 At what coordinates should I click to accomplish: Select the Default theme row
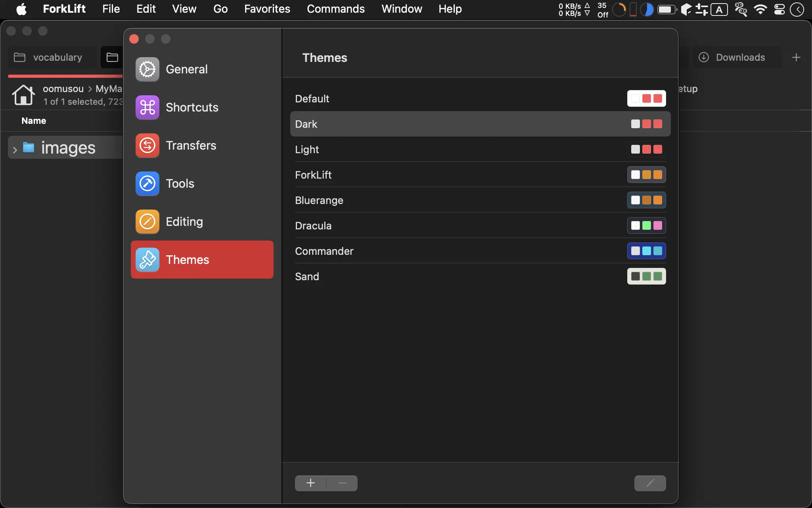[480, 98]
